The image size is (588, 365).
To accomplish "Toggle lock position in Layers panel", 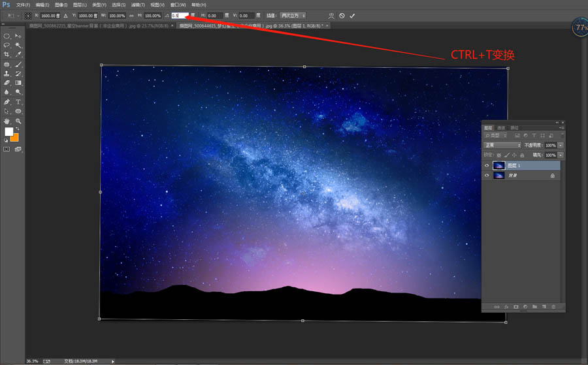I will click(x=514, y=155).
